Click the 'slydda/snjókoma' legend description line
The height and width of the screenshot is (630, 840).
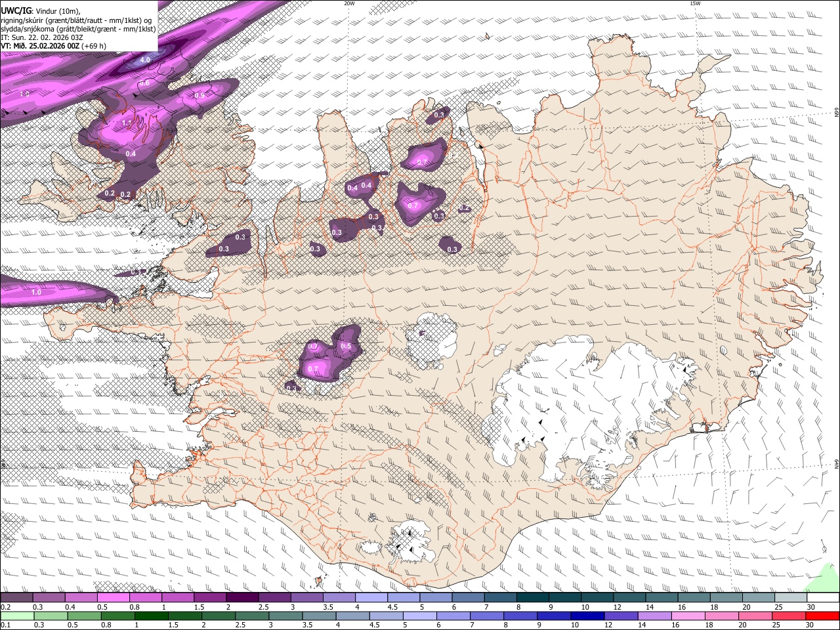78,29
